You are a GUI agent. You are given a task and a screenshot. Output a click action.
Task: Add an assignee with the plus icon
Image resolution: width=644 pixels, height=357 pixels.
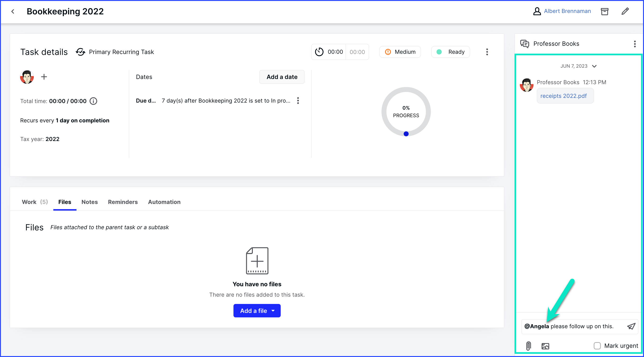pyautogui.click(x=44, y=77)
